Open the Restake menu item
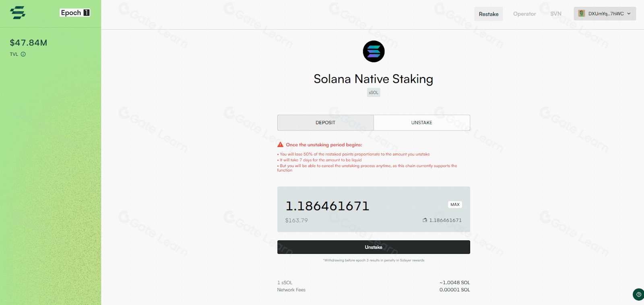The height and width of the screenshot is (305, 644). [x=489, y=14]
